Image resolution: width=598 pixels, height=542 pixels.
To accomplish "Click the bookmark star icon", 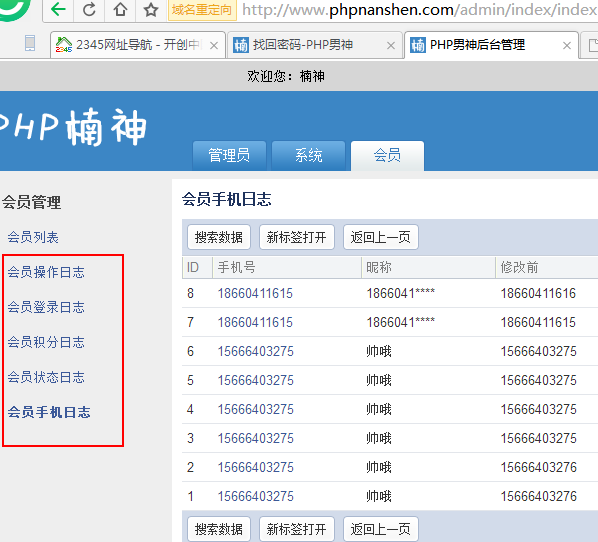I will coord(151,9).
